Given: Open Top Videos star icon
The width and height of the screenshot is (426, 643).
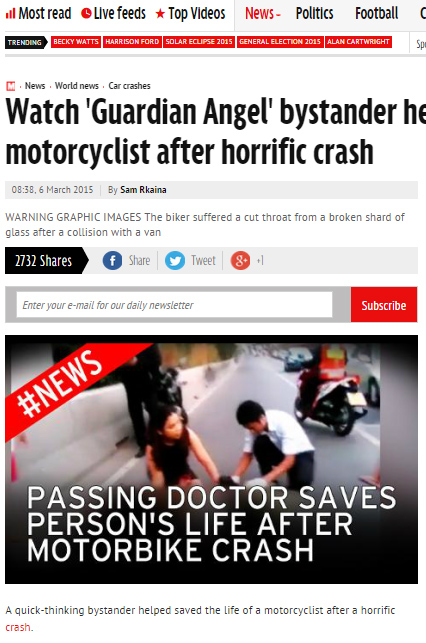Looking at the screenshot, I should point(160,14).
